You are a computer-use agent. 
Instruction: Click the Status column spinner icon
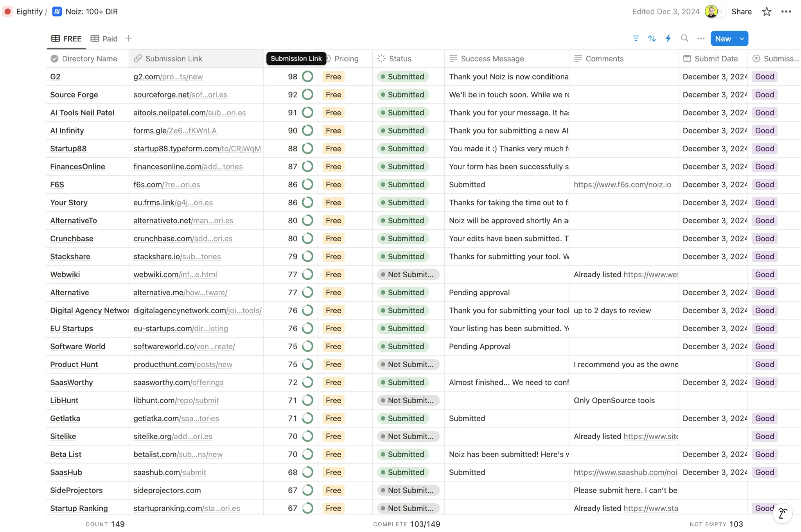[381, 59]
